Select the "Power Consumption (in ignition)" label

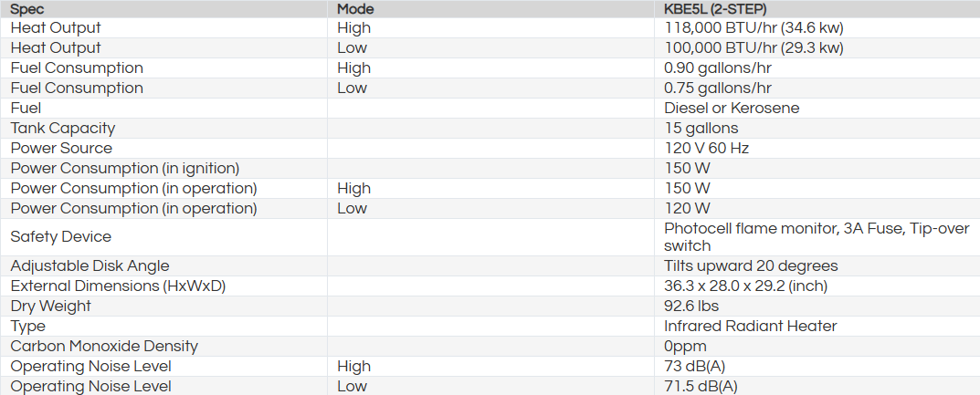point(125,169)
